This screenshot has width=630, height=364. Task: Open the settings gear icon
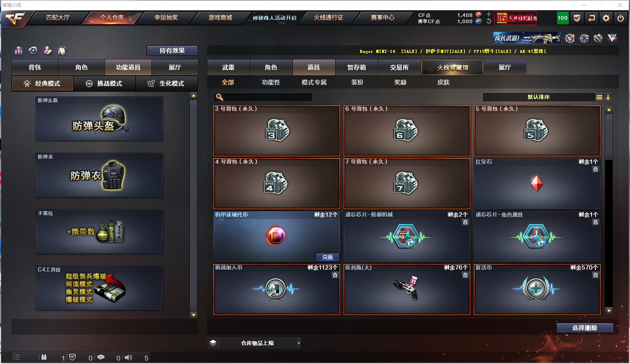606,18
